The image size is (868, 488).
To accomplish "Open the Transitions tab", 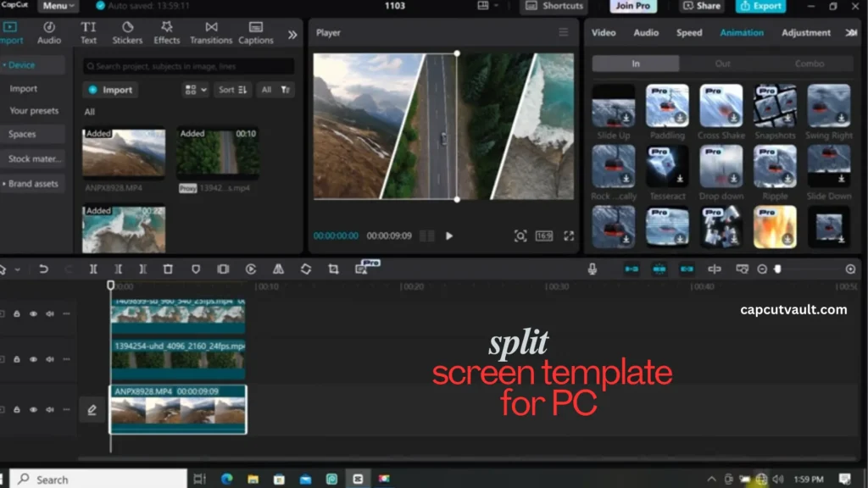I will [x=211, y=33].
